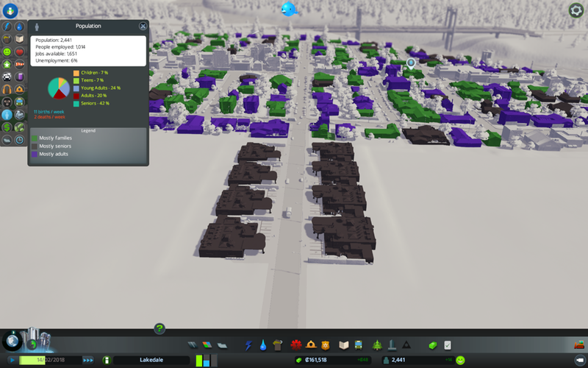
Task: Toggle play/pause simulation button
Action: pos(12,360)
